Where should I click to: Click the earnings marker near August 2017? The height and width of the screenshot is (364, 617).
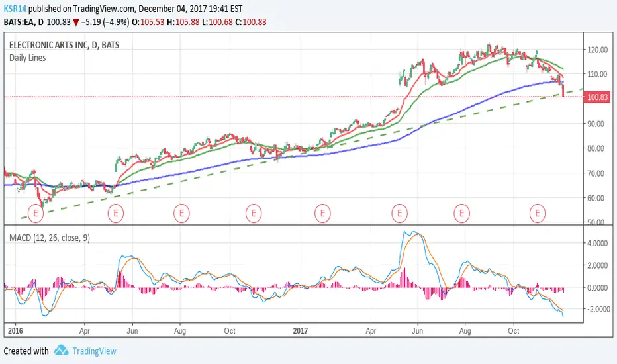tap(461, 214)
